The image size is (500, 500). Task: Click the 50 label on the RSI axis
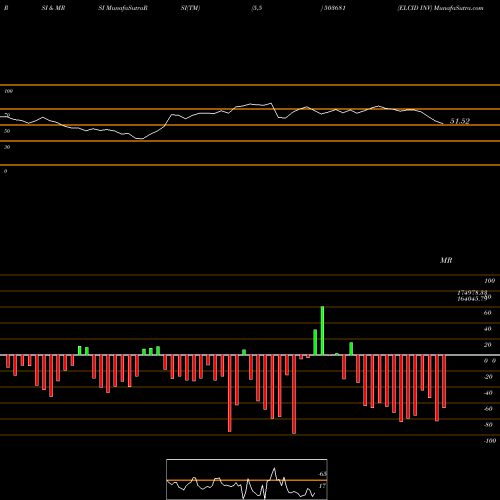(x=7, y=131)
